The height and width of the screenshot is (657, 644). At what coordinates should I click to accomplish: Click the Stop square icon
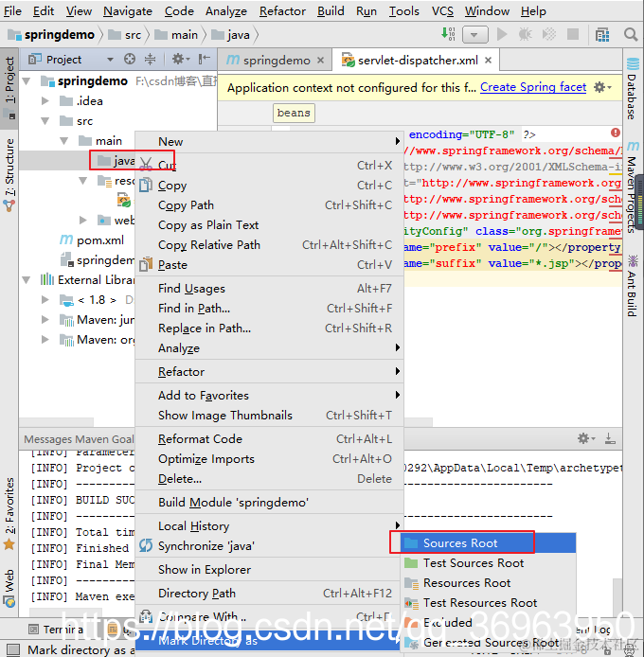(x=573, y=34)
